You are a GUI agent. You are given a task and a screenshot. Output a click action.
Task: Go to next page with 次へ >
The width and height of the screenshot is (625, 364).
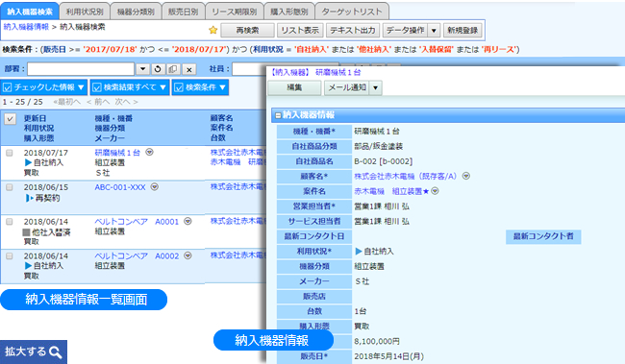127,102
